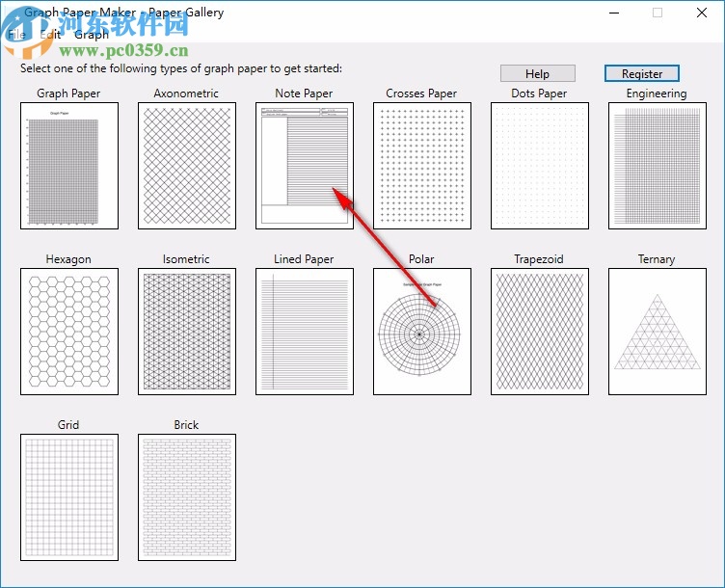
Task: Click the Polar label text
Action: click(421, 259)
